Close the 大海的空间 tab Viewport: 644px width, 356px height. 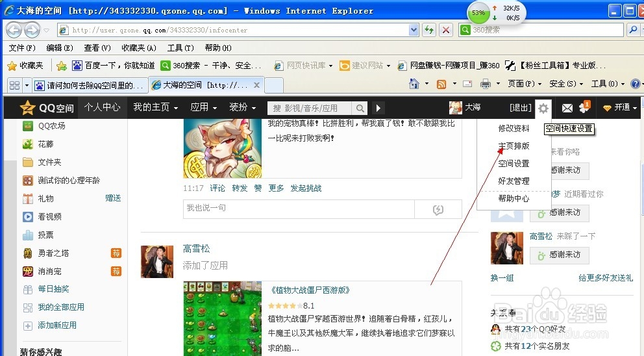[256, 85]
